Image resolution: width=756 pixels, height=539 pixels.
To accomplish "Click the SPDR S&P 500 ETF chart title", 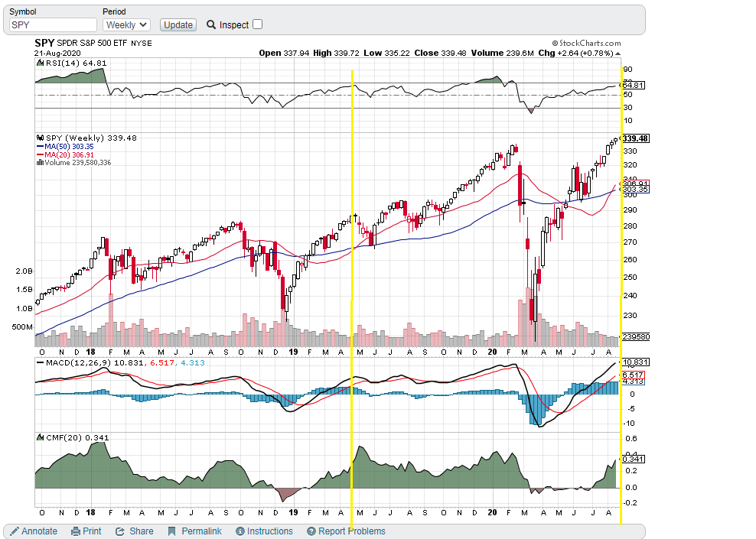I will (92, 43).
